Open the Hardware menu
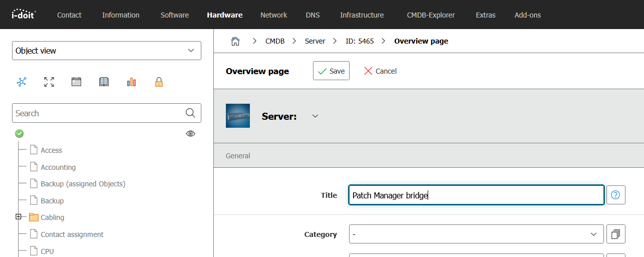644x257 pixels. (225, 15)
